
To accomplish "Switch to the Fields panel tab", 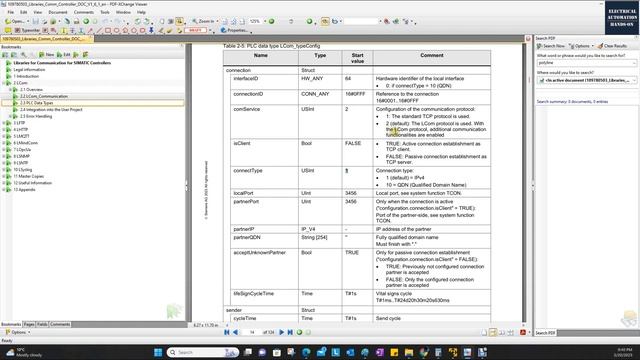I will pyautogui.click(x=42, y=324).
